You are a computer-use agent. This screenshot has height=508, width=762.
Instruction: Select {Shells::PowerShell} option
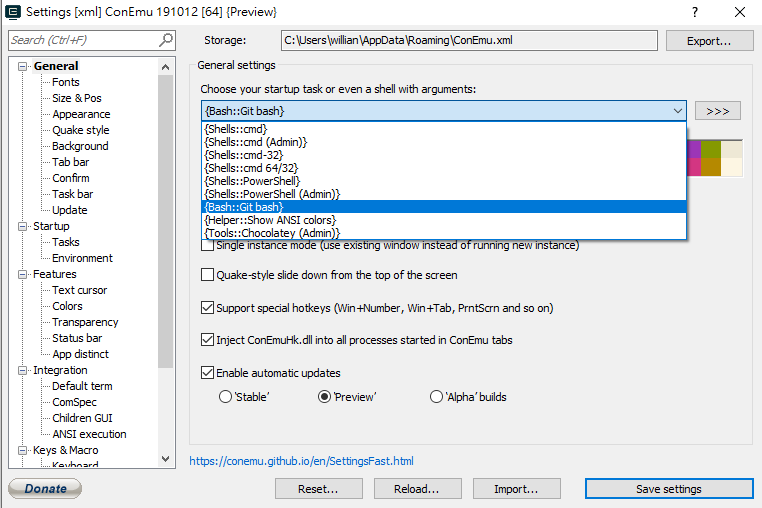(444, 181)
